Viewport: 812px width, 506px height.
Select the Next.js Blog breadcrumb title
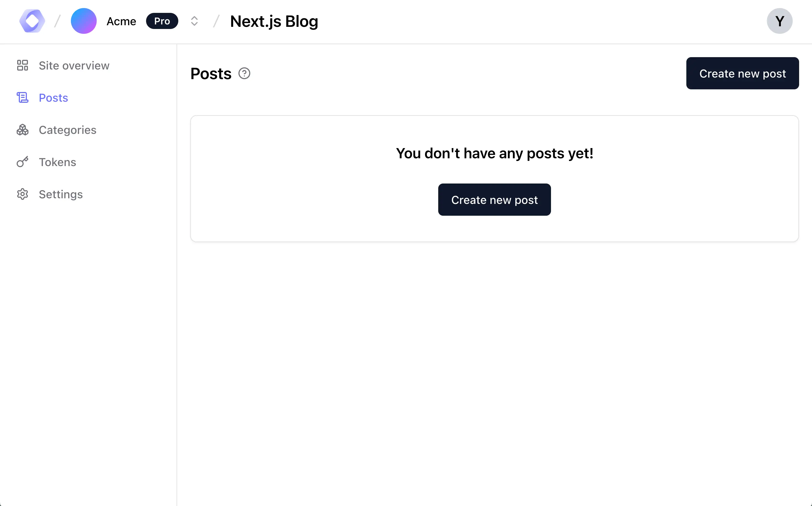click(x=274, y=21)
